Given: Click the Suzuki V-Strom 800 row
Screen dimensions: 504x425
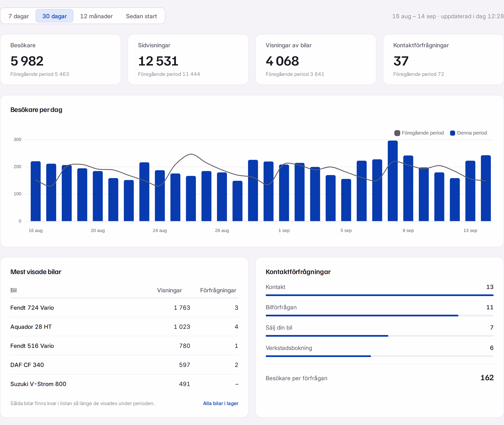Looking at the screenshot, I should [124, 384].
